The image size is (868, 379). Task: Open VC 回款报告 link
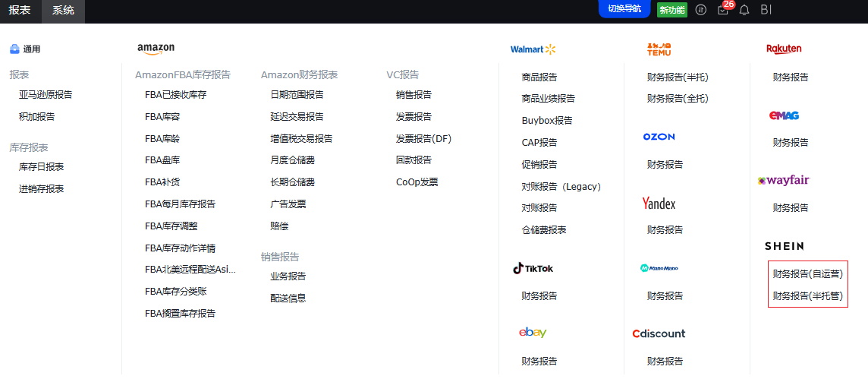[x=414, y=160]
